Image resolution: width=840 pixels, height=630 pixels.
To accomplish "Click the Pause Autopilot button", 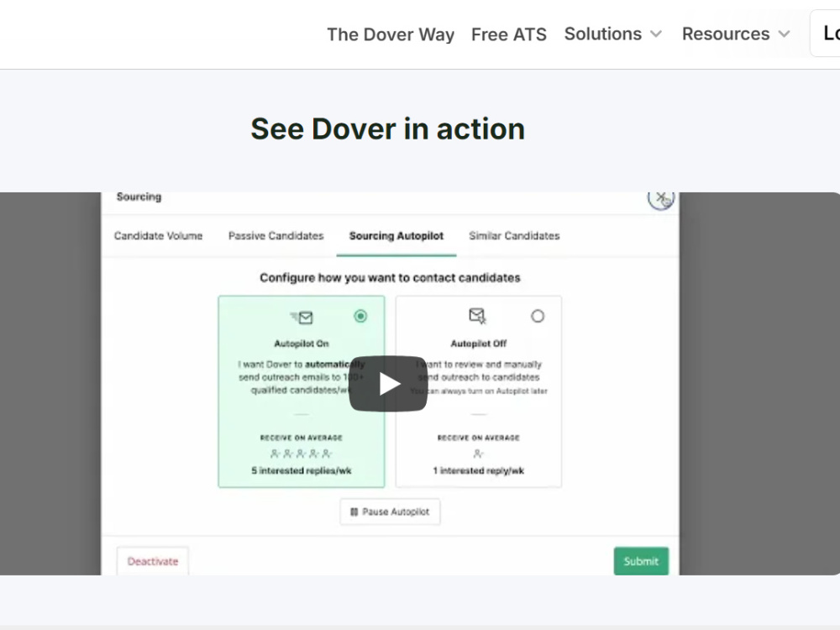I will point(390,512).
